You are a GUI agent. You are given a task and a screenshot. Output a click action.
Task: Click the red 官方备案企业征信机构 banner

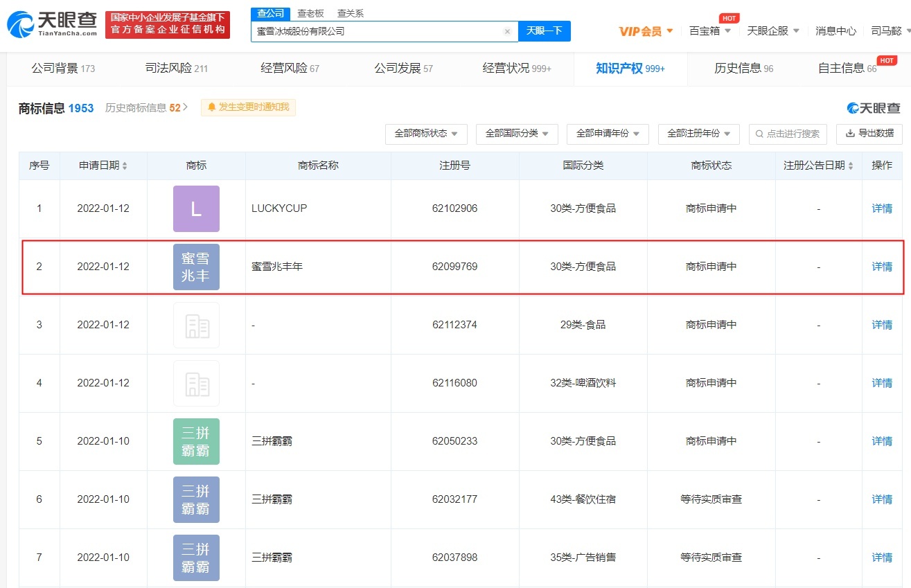168,25
